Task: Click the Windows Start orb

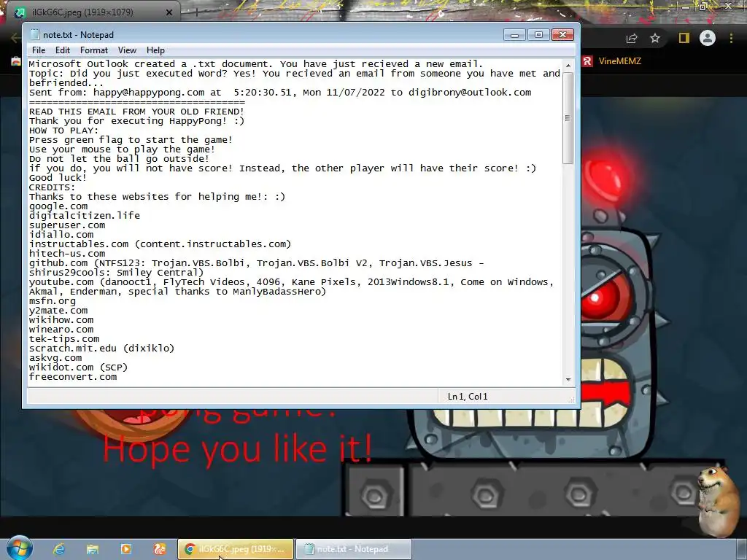Action: tap(19, 548)
